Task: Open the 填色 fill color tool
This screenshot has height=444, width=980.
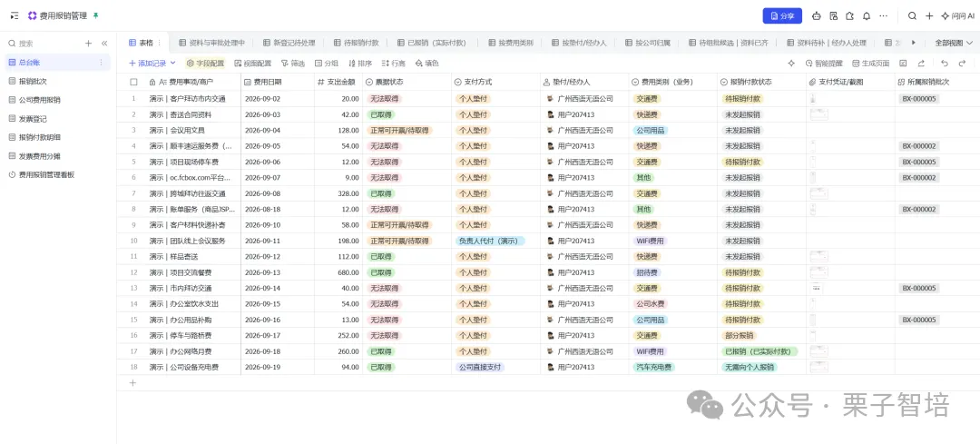Action: (x=426, y=64)
